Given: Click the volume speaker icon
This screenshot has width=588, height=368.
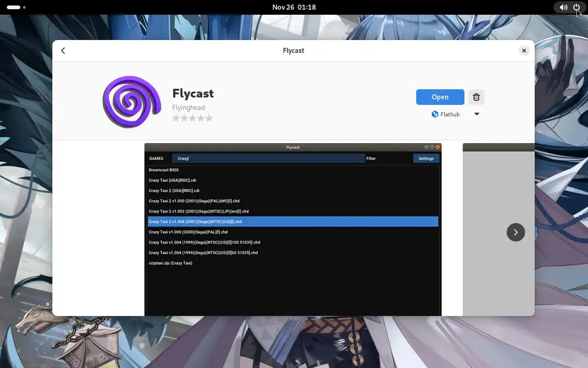Looking at the screenshot, I should pos(563,7).
